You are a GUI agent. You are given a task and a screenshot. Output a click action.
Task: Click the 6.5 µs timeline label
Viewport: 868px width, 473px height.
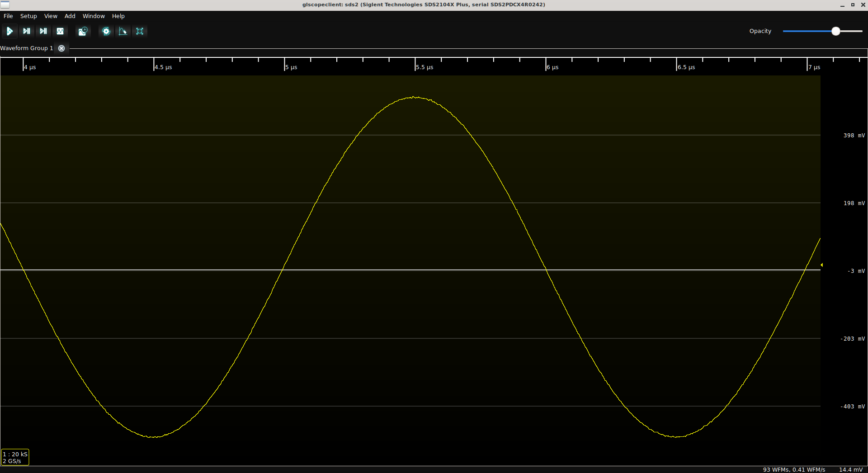[686, 67]
